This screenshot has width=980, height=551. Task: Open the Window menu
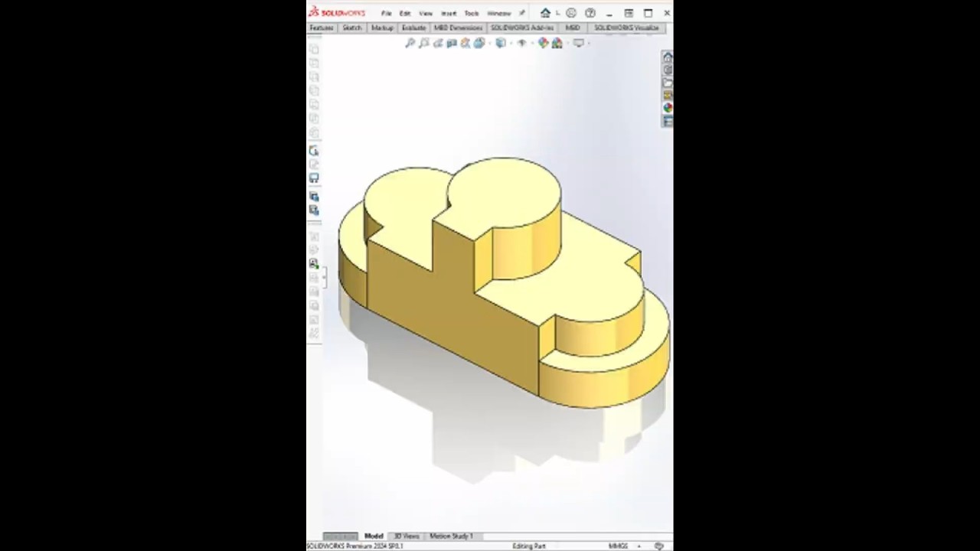[499, 13]
